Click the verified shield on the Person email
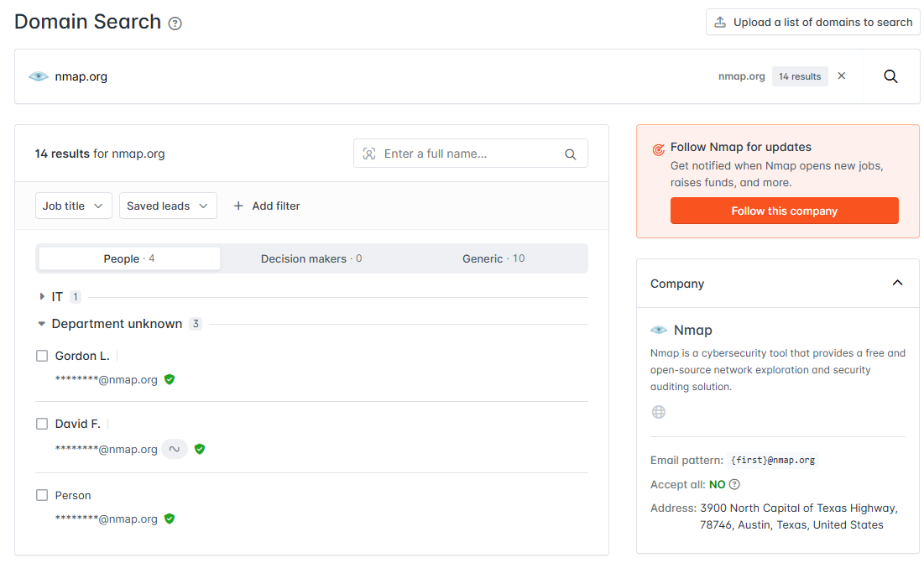924x563 pixels. point(170,519)
